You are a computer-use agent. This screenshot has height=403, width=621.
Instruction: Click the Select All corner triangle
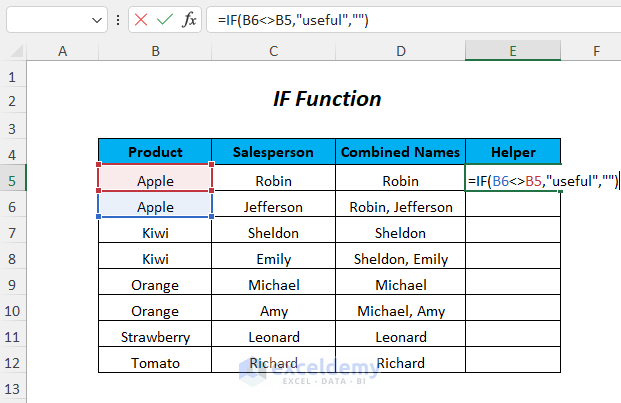coord(13,51)
